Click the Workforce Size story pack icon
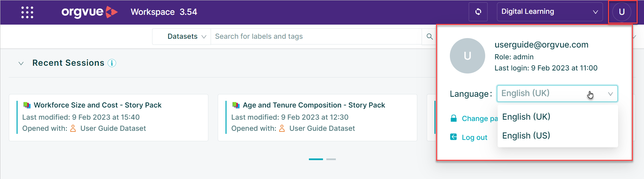 point(27,105)
